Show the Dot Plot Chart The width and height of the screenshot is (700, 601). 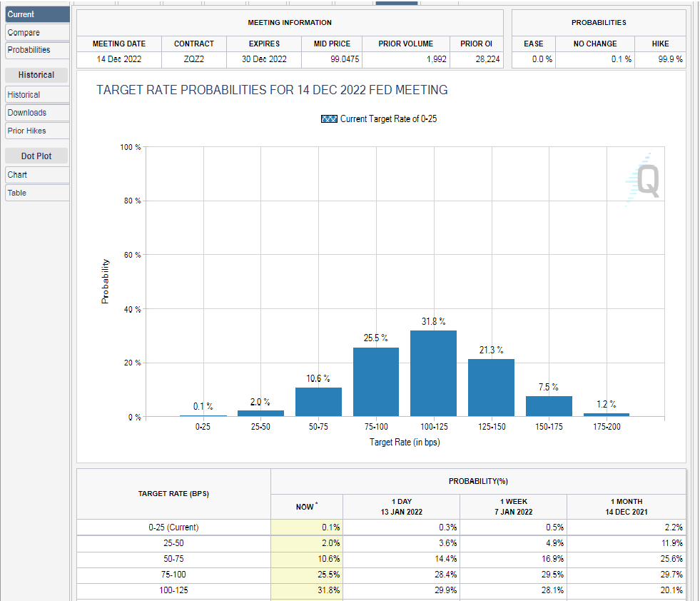37,175
